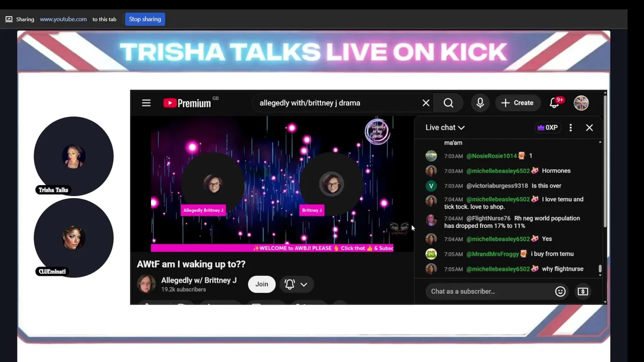Clear the search text with the X
Image resolution: width=644 pixels, height=362 pixels.
pos(426,103)
